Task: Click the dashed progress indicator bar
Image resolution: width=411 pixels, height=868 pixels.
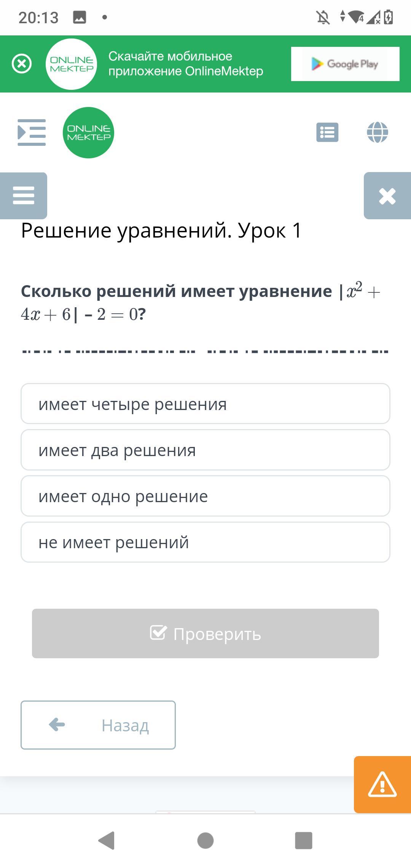Action: (205, 351)
